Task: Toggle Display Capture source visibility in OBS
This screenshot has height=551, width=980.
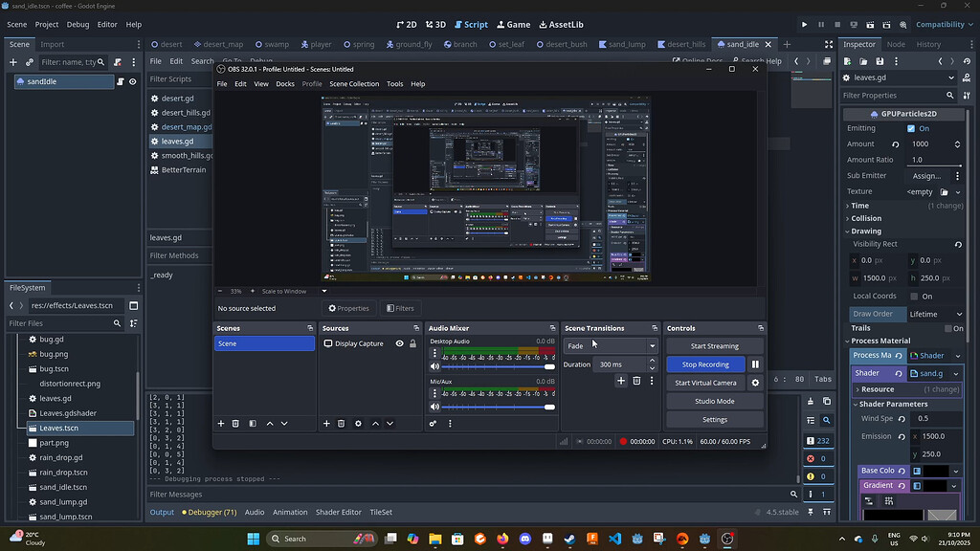Action: [399, 343]
